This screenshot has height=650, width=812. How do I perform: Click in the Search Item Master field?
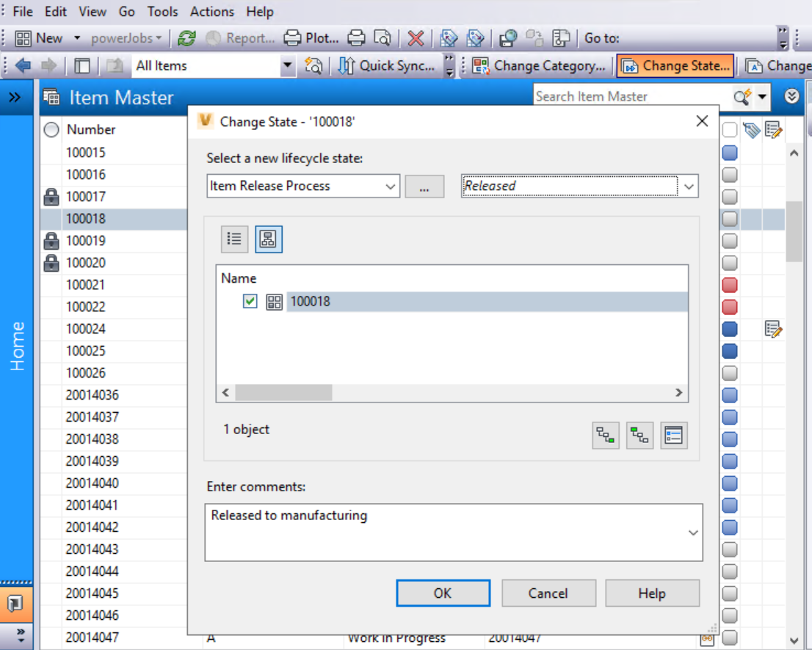click(x=631, y=96)
